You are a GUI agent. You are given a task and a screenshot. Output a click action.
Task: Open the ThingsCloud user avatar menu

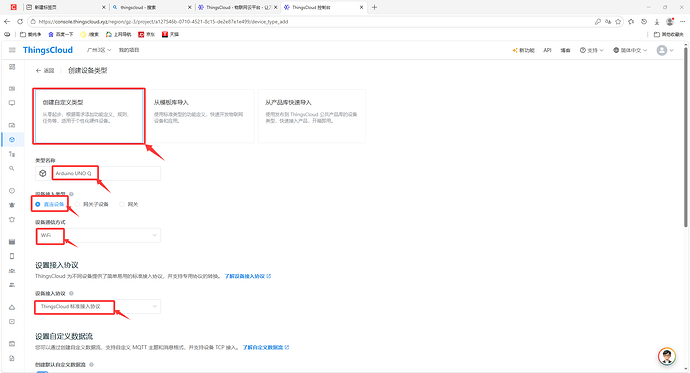coord(665,50)
